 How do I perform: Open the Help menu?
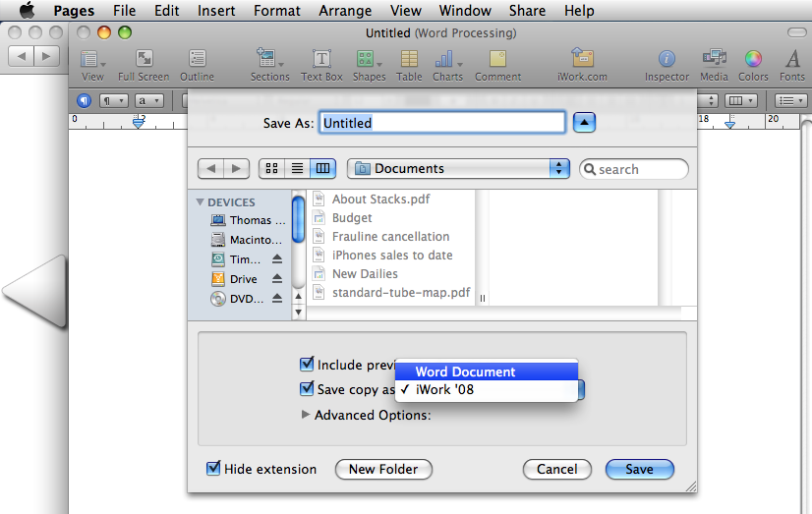coord(579,11)
